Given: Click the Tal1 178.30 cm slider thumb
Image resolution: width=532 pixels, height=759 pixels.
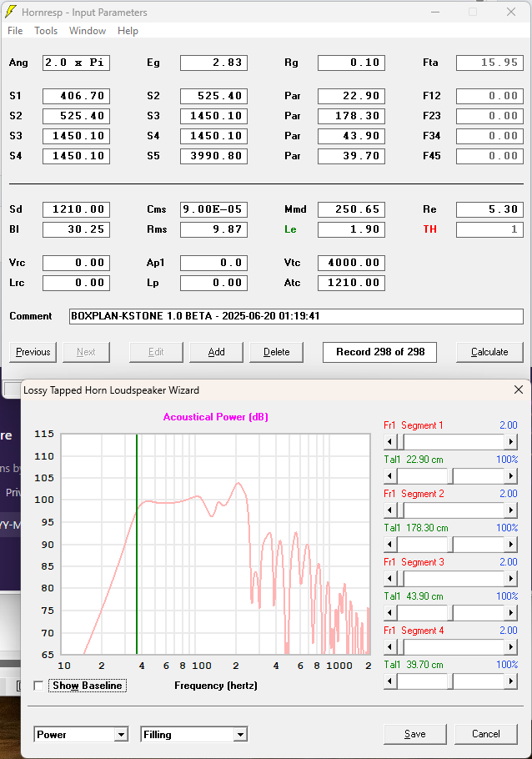Looking at the screenshot, I should 450,544.
